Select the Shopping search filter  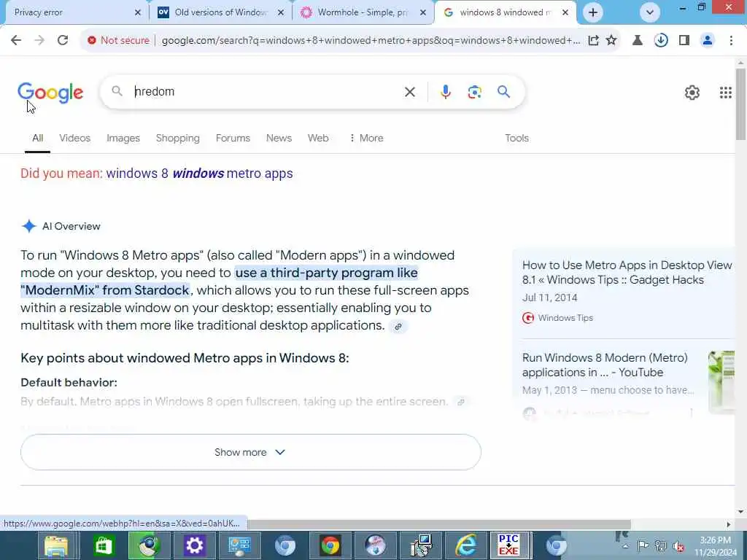178,138
